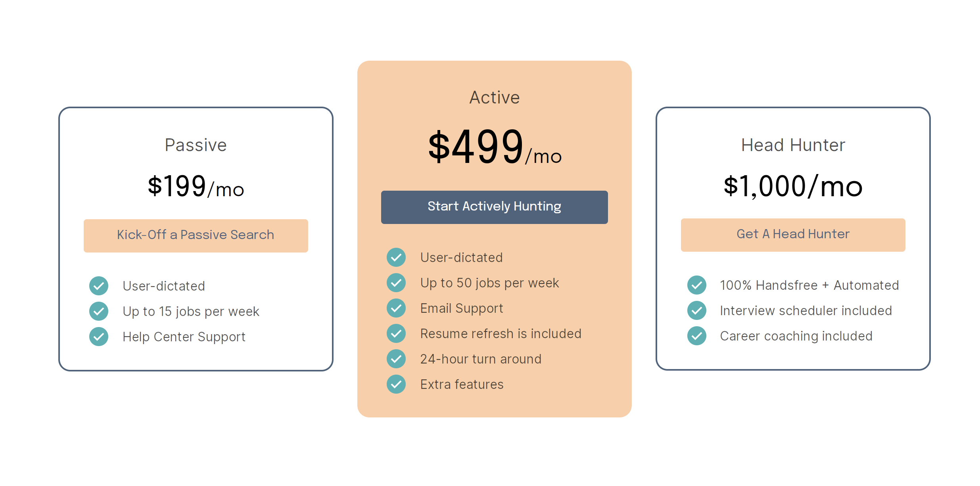Click check icon beside Career coaching included
This screenshot has height=486, width=980.
tap(697, 336)
